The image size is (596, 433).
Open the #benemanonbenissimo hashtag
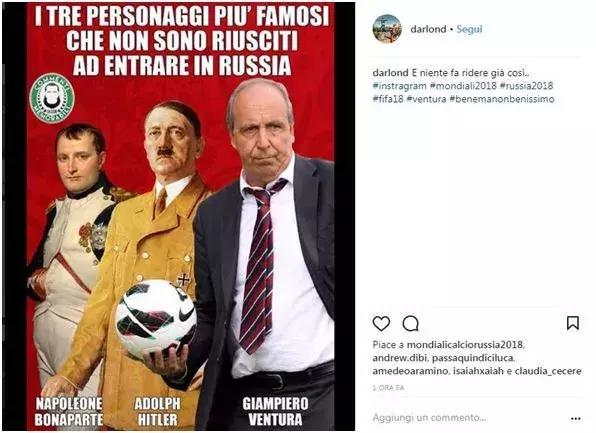(x=502, y=99)
